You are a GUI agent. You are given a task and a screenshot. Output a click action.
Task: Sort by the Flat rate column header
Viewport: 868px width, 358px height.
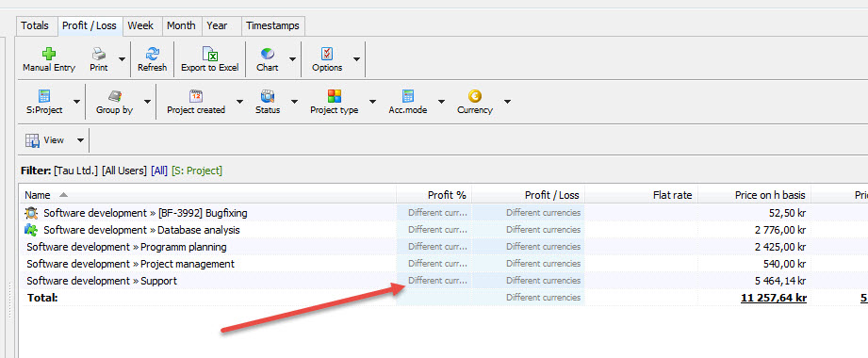tap(642, 195)
